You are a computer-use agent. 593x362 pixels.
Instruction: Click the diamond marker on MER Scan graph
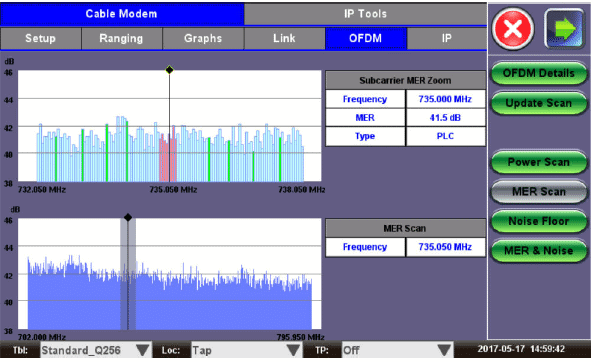(x=128, y=218)
